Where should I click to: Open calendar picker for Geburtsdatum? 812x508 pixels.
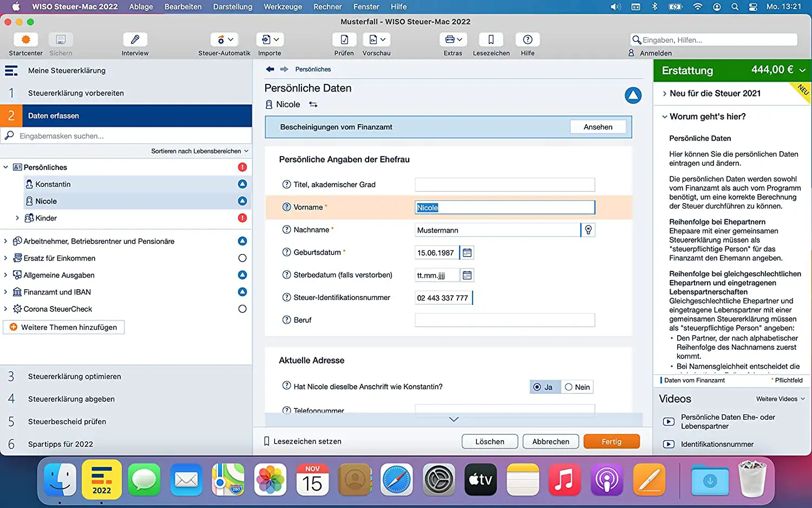coord(467,253)
